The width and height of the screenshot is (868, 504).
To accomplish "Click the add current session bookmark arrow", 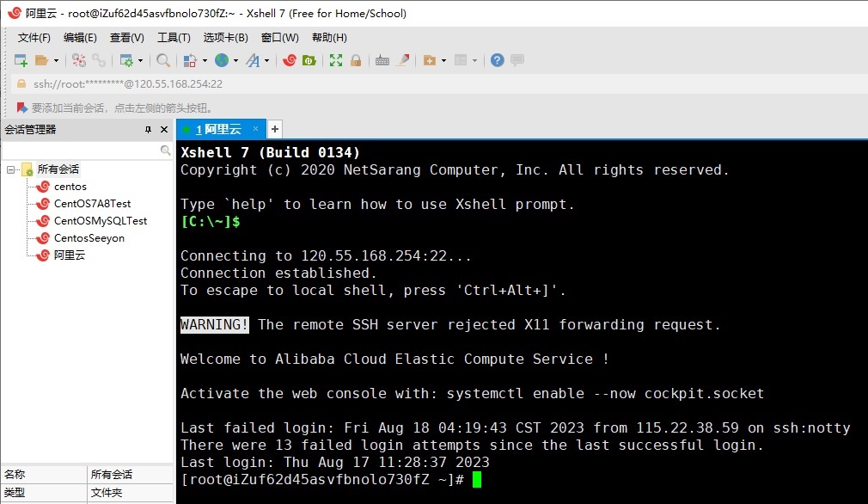I will tap(21, 108).
